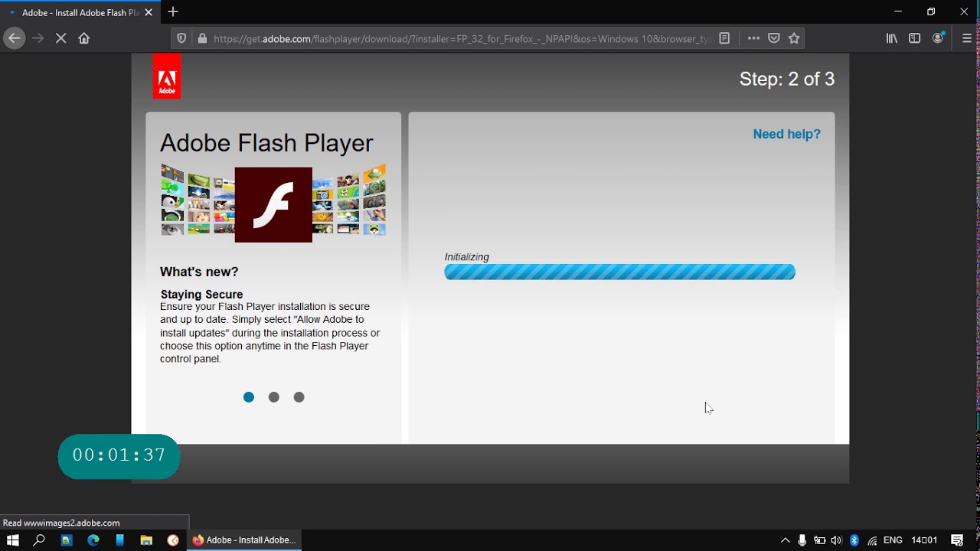Screen dimensions: 980x551
Task: Select the third slideshow dot
Action: click(299, 397)
